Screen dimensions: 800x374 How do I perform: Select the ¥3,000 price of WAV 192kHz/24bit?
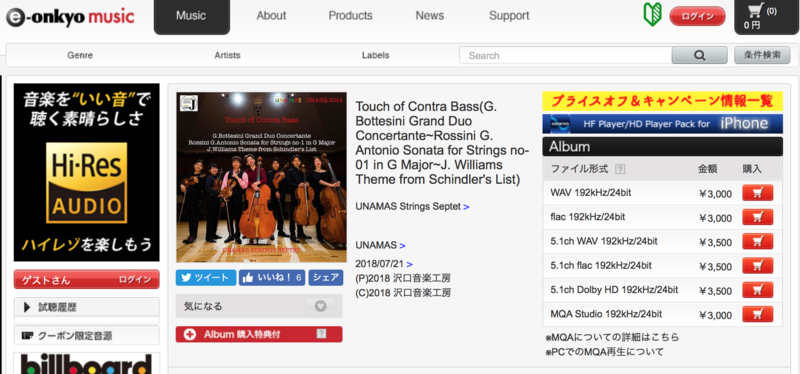(x=715, y=194)
